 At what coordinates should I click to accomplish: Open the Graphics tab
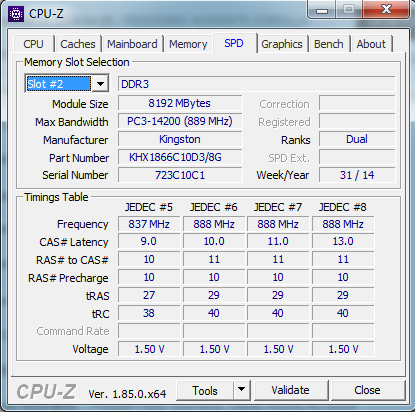(x=282, y=44)
